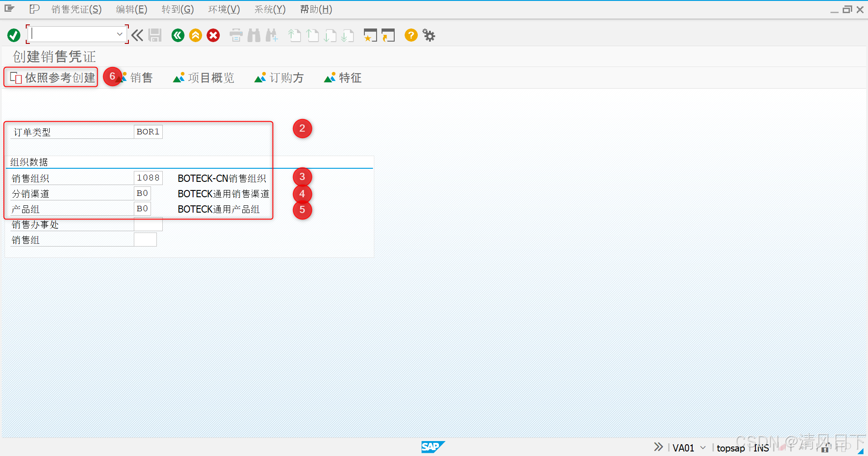Click the Find binoculars icon
This screenshot has width=868, height=456.
coord(254,35)
